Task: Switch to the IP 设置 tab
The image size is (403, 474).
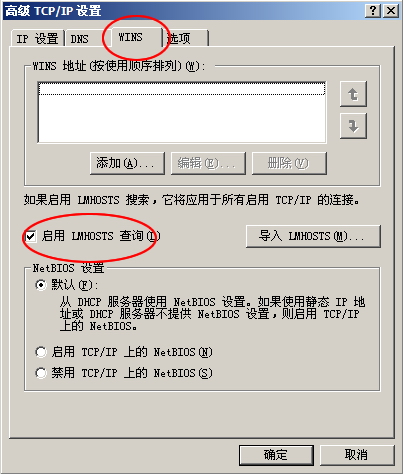Action: [37, 39]
